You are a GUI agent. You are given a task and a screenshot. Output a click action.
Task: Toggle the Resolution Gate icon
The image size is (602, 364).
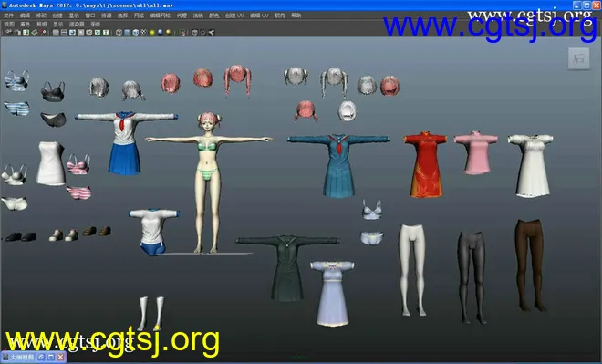click(x=73, y=32)
